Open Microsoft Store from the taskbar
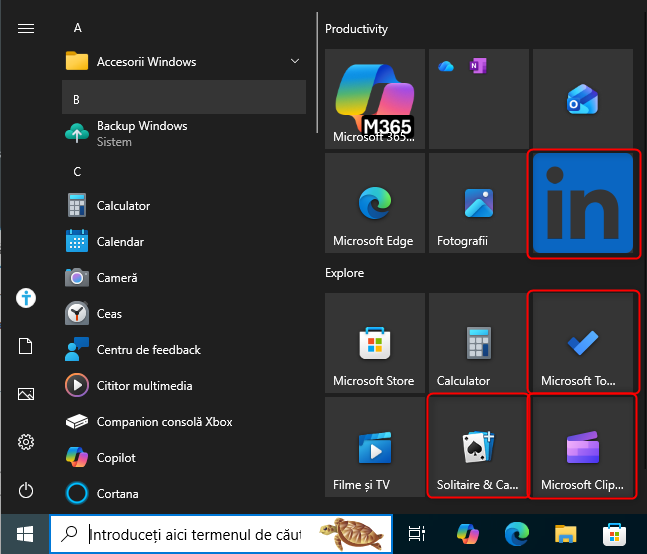This screenshot has width=647, height=554. 614,534
